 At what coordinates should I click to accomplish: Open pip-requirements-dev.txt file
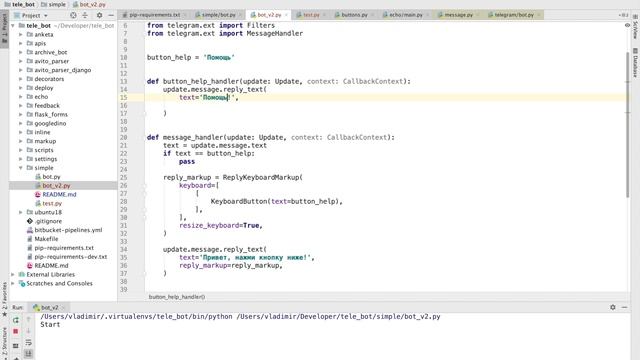pyautogui.click(x=70, y=257)
